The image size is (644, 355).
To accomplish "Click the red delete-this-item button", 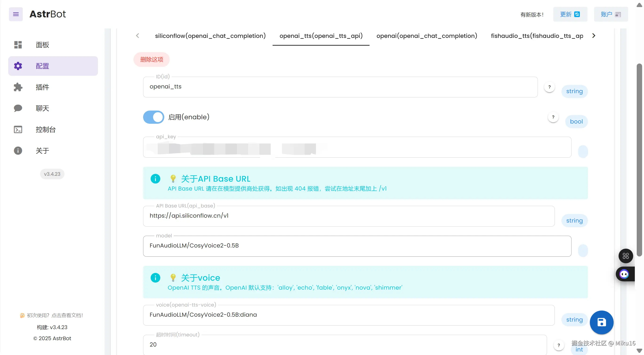I will (152, 60).
